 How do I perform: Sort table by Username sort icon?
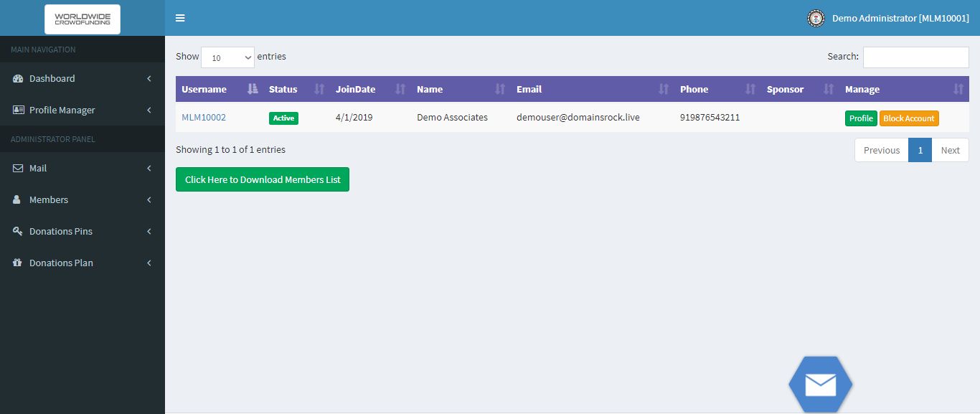(x=252, y=89)
